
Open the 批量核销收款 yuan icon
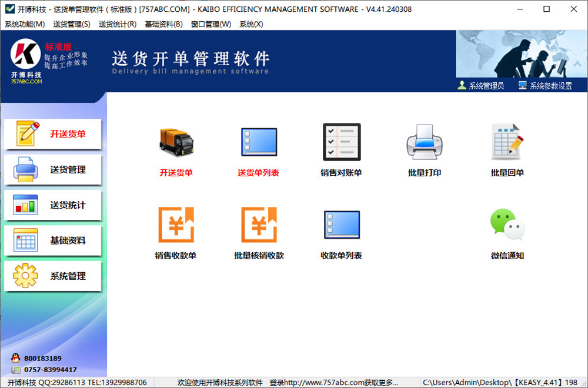(x=259, y=225)
